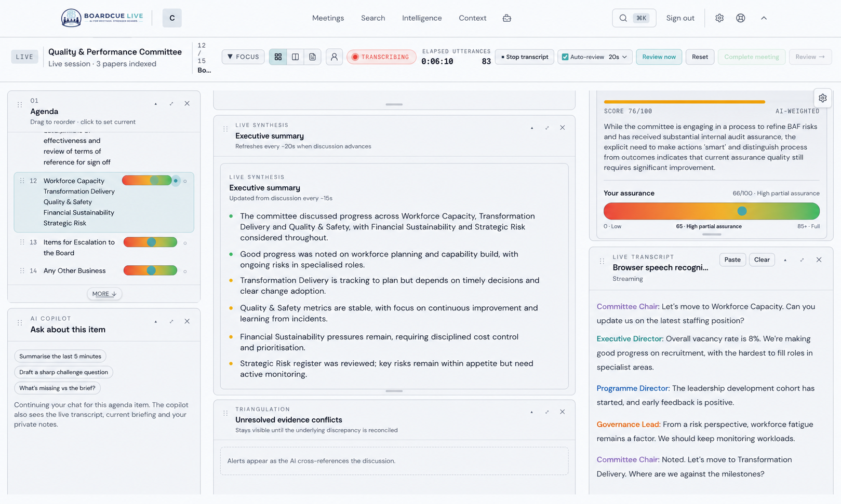Close the Unresolved evidence conflicts panel
841x504 pixels.
[563, 412]
